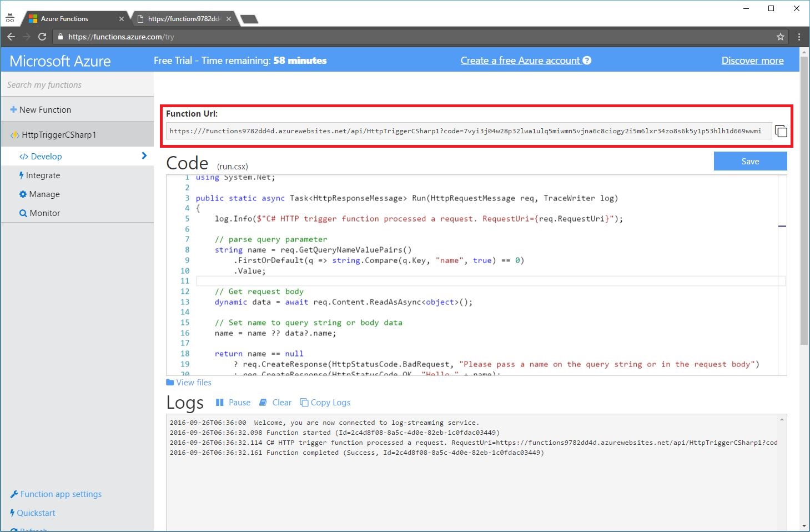The width and height of the screenshot is (810, 532).
Task: Click Copy Logs
Action: (325, 403)
